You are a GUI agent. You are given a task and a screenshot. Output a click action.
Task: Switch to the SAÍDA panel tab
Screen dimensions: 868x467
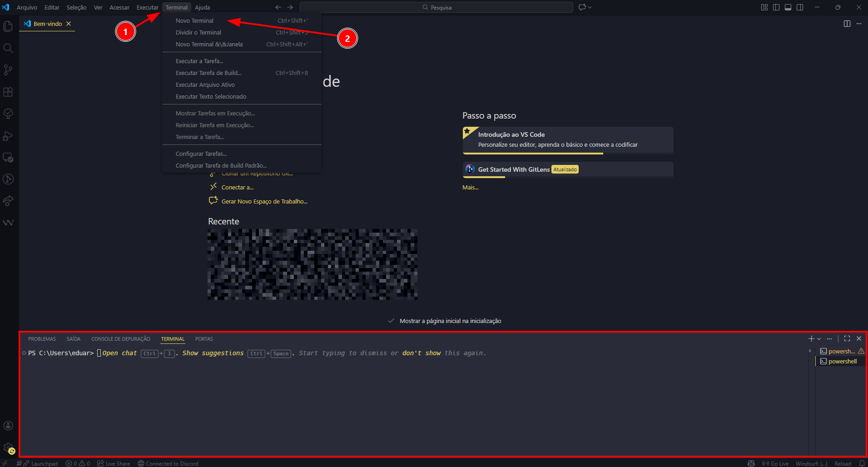[74, 339]
